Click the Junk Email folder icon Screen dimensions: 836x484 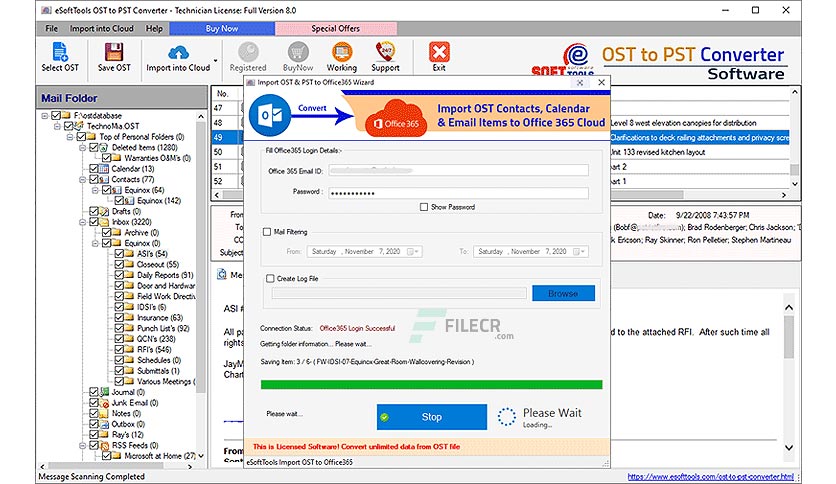(104, 402)
